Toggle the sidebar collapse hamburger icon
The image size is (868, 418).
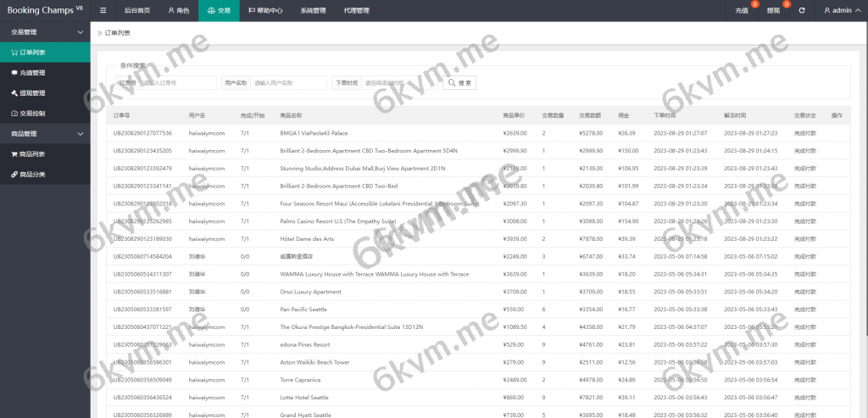(103, 10)
